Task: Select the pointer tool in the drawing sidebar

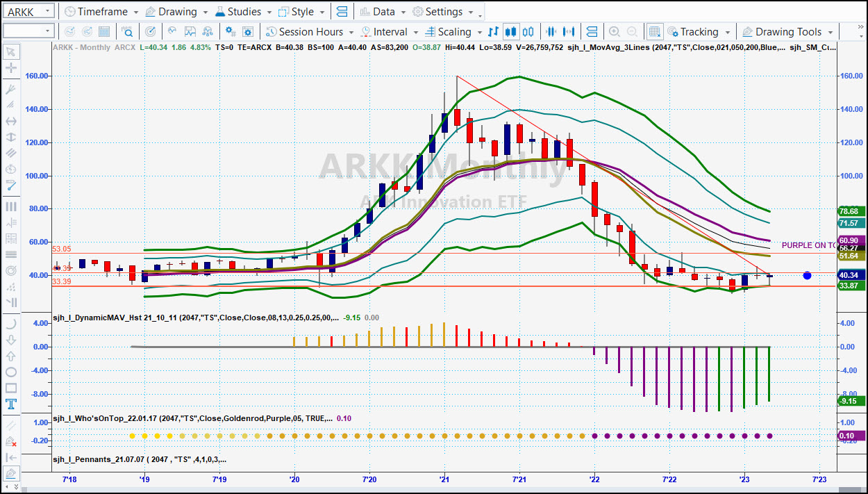Action: coord(11,52)
